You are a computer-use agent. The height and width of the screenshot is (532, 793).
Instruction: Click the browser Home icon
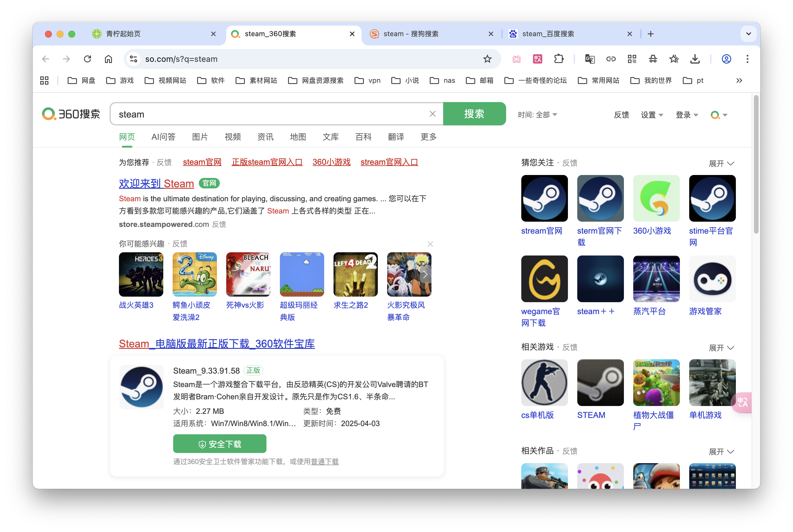pyautogui.click(x=108, y=59)
